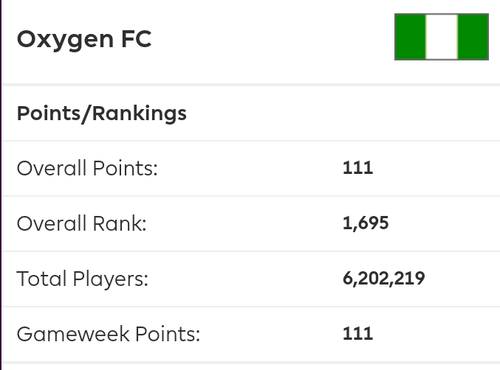Click the Overall Points label

tap(87, 168)
